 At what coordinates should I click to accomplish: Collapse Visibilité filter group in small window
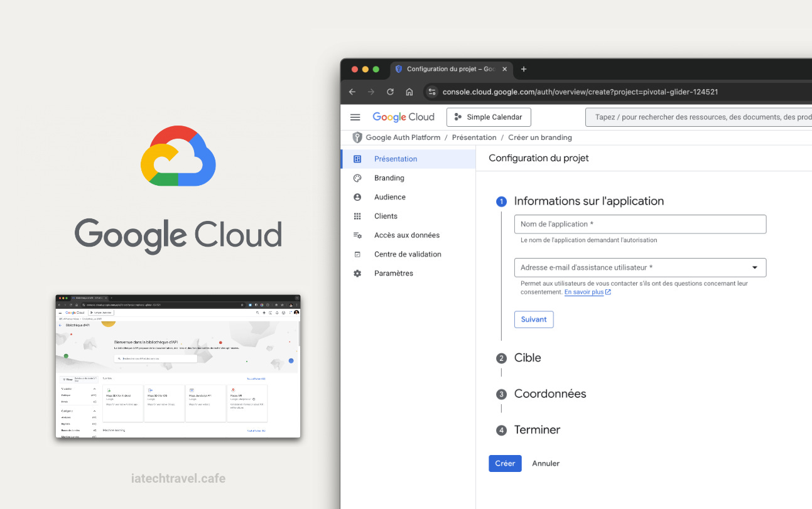click(x=94, y=389)
